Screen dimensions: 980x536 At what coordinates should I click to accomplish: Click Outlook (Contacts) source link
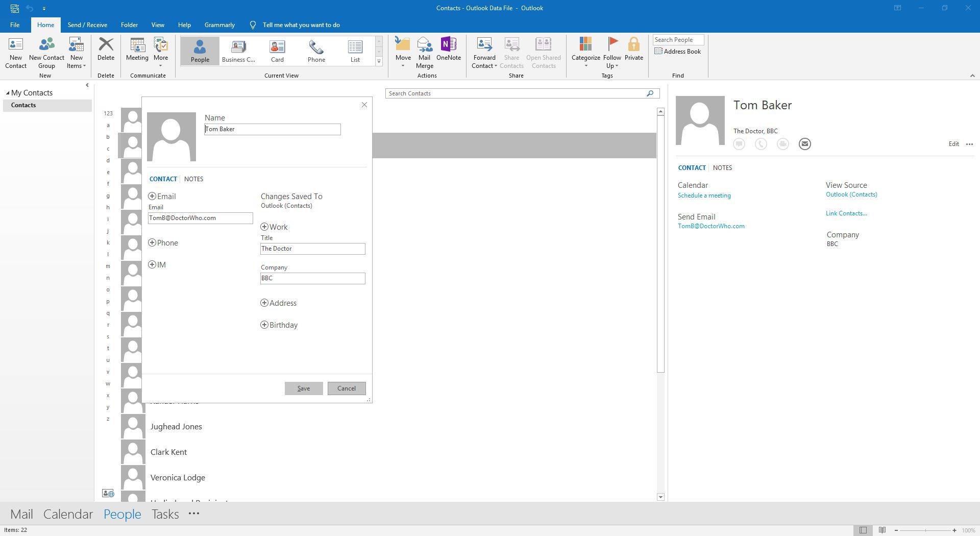click(851, 194)
